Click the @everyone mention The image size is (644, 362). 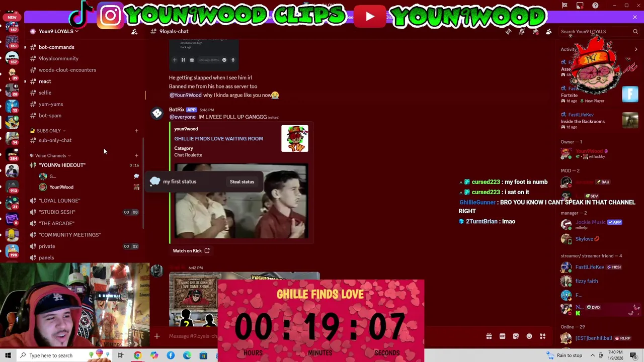182,117
